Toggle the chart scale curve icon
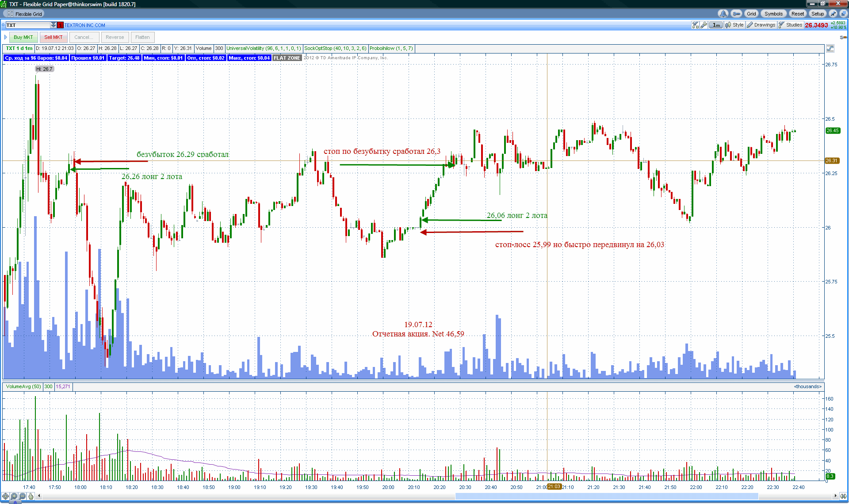The image size is (849, 504). tap(830, 49)
